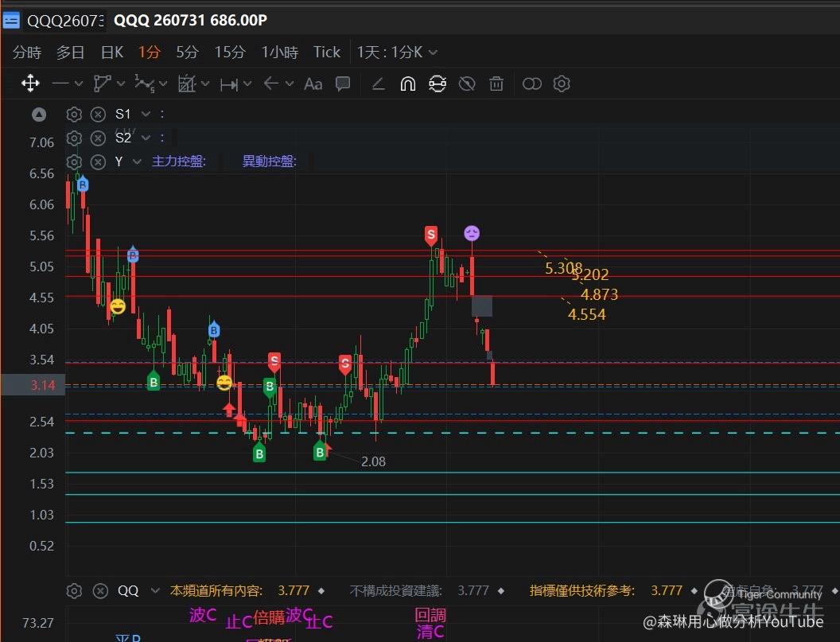Click the QQQ 260731 686.00P title

point(191,21)
